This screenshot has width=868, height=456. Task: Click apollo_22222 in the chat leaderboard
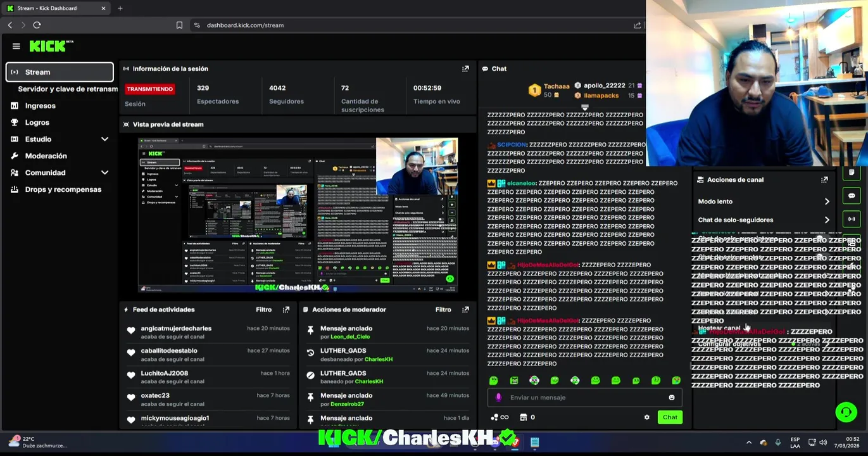click(604, 85)
